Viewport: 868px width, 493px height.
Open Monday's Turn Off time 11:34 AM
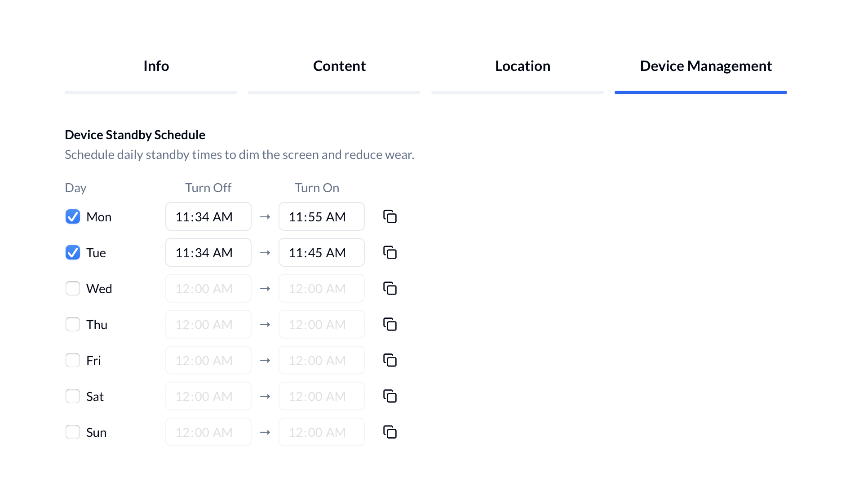(x=208, y=216)
